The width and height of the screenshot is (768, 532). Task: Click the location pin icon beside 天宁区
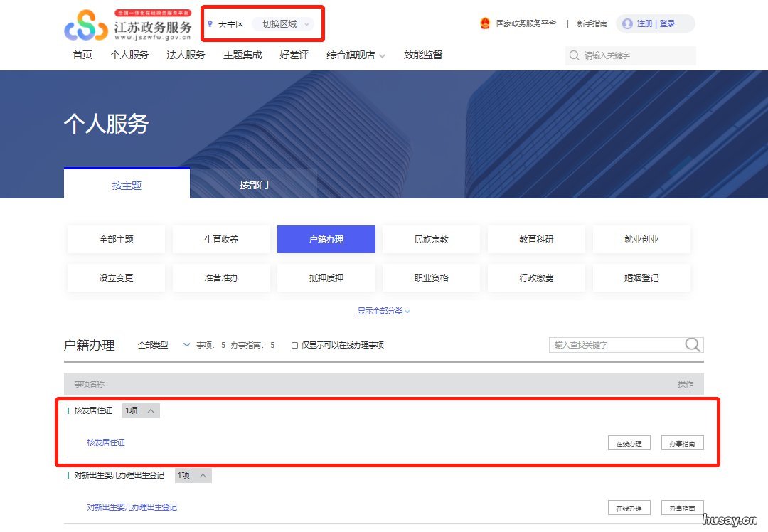[210, 23]
